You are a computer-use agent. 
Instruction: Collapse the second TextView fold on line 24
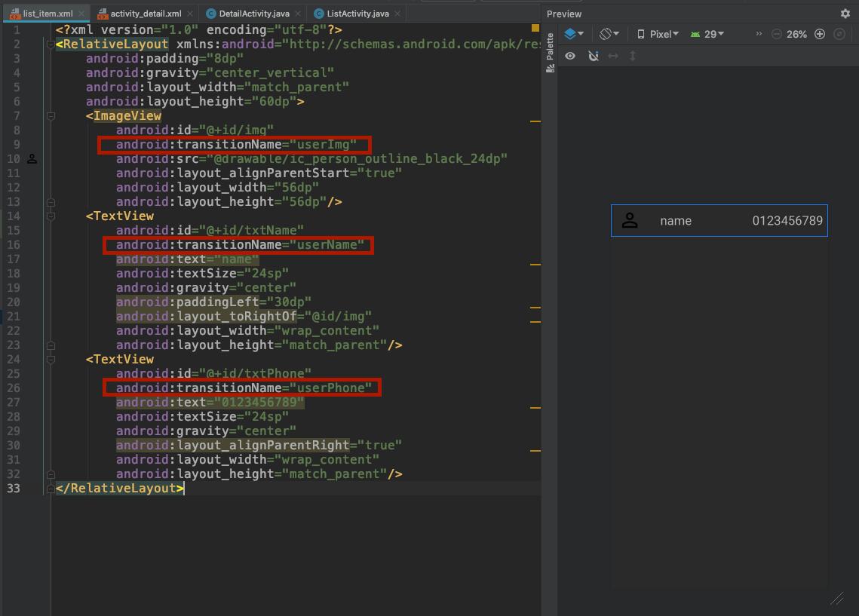point(51,360)
